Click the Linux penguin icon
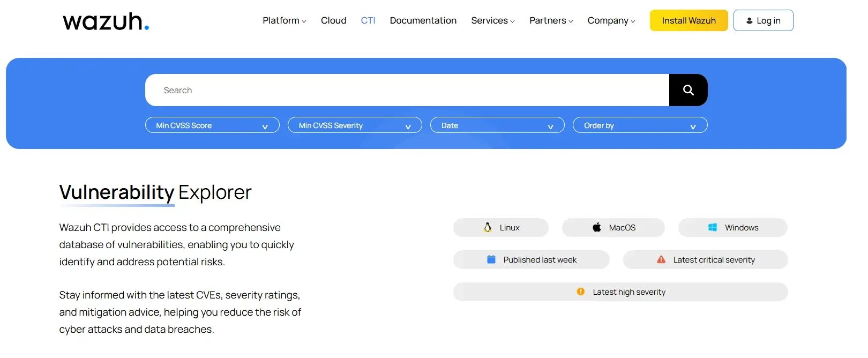Screen dimensions: 868x358 [488, 227]
